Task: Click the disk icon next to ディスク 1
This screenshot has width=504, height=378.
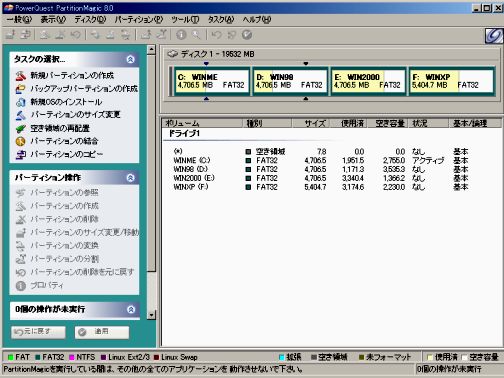Action: (172, 54)
